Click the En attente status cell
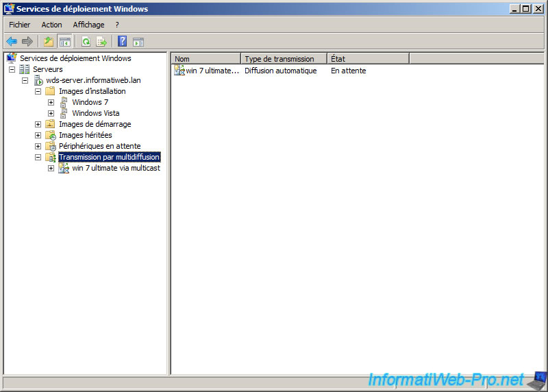 click(349, 71)
